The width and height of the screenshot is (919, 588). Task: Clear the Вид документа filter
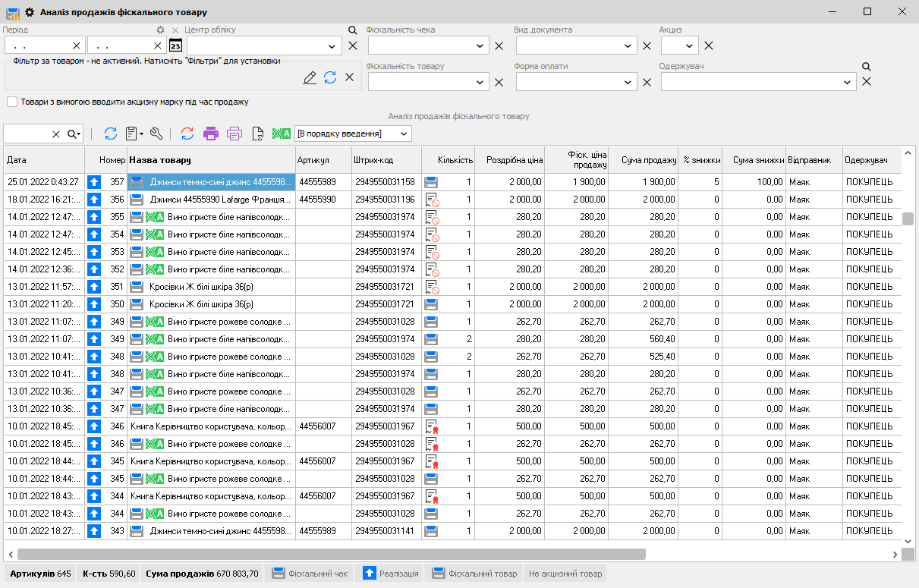click(647, 46)
